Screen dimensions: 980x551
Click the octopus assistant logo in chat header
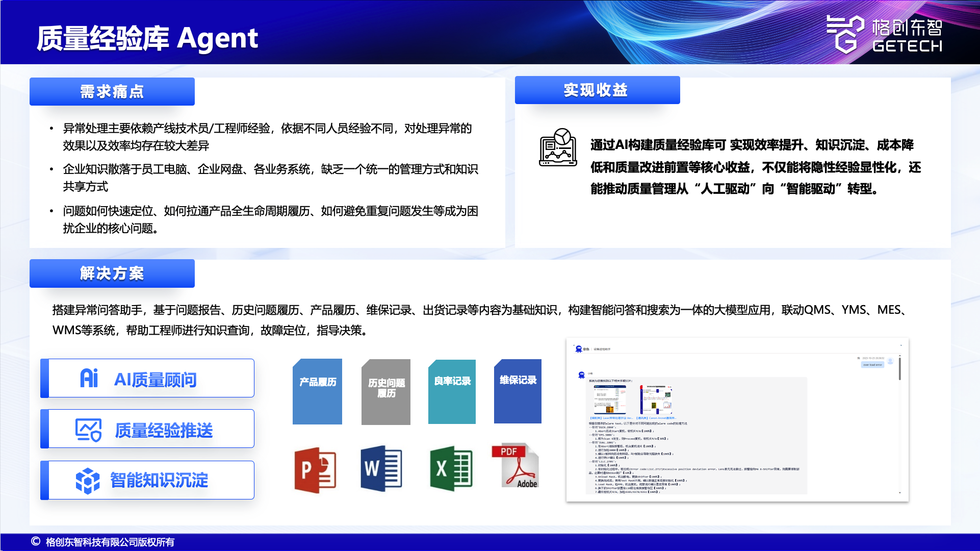click(579, 349)
